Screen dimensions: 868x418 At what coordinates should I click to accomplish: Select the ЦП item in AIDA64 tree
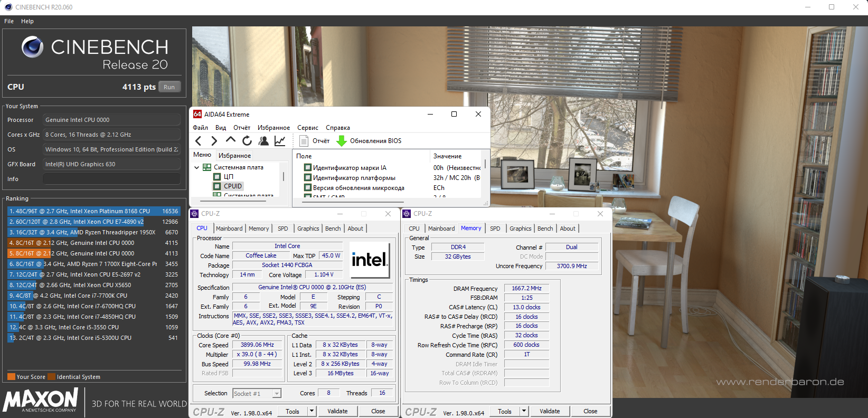(228, 177)
